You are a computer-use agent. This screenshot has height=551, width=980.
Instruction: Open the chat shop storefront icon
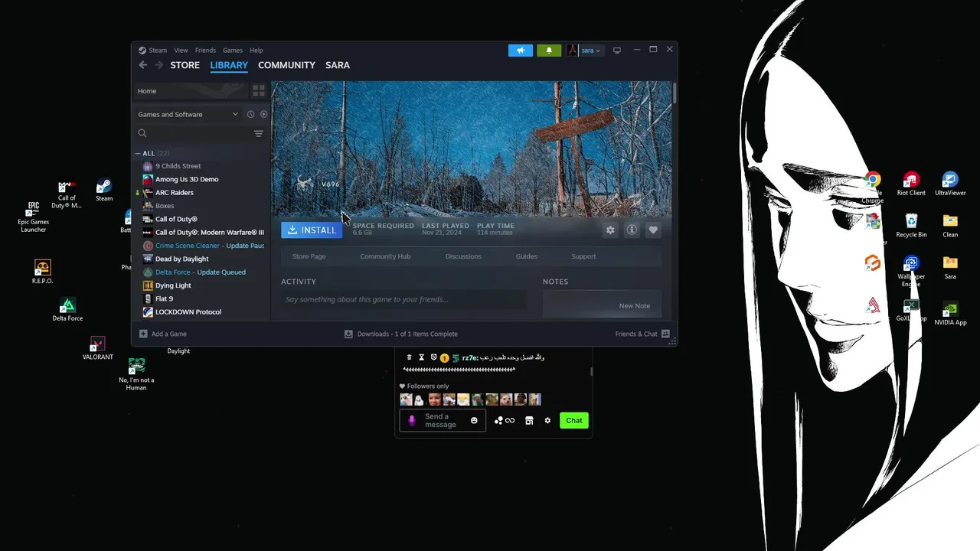(x=529, y=420)
